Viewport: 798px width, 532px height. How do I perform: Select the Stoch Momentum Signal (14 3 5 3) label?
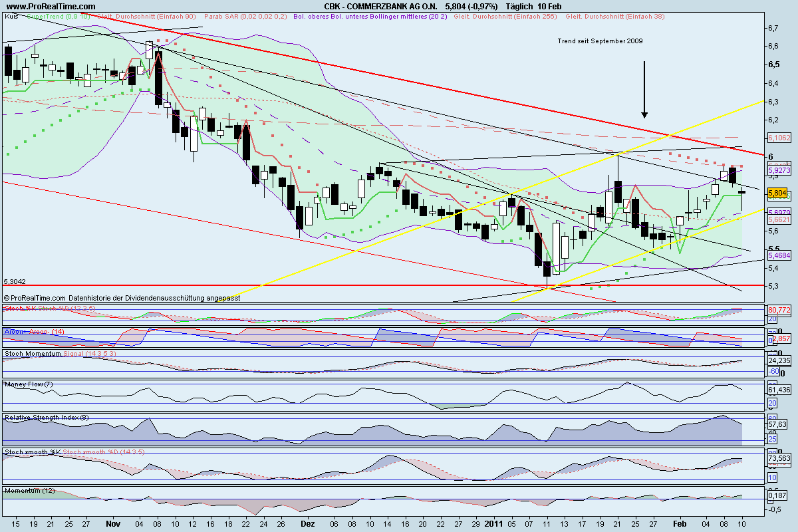click(x=61, y=354)
